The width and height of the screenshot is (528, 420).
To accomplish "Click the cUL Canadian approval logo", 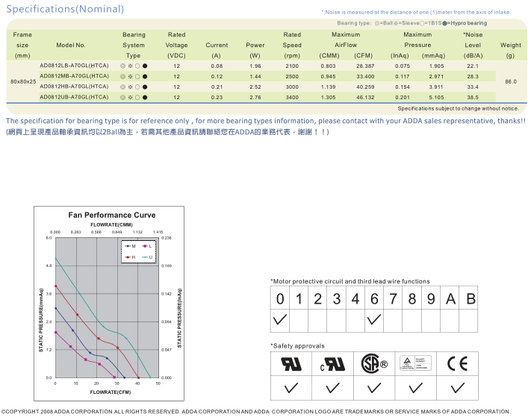I will tap(332, 364).
